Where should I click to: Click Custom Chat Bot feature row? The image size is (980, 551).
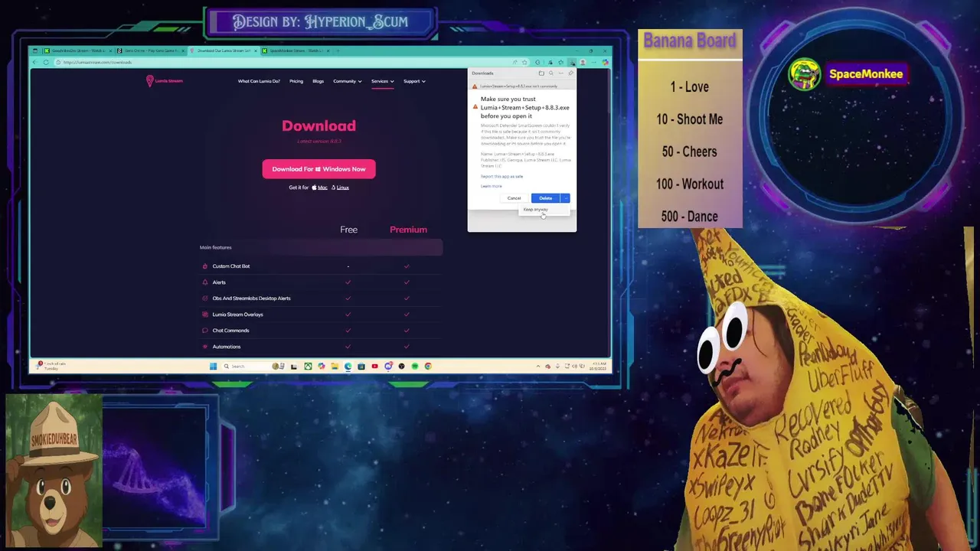[x=321, y=266]
